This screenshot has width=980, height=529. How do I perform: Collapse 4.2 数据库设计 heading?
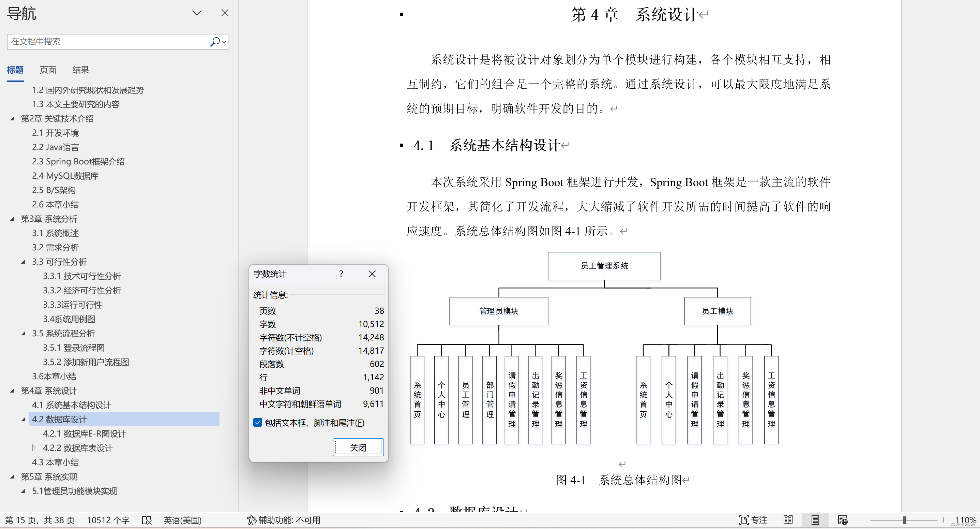24,420
